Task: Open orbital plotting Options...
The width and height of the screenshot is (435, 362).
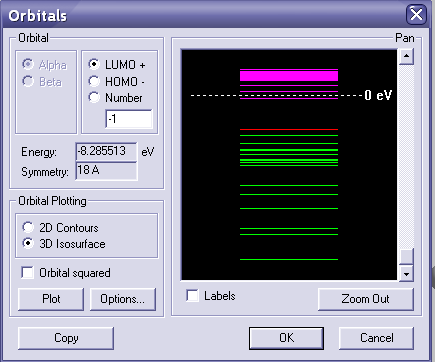Action: (123, 299)
